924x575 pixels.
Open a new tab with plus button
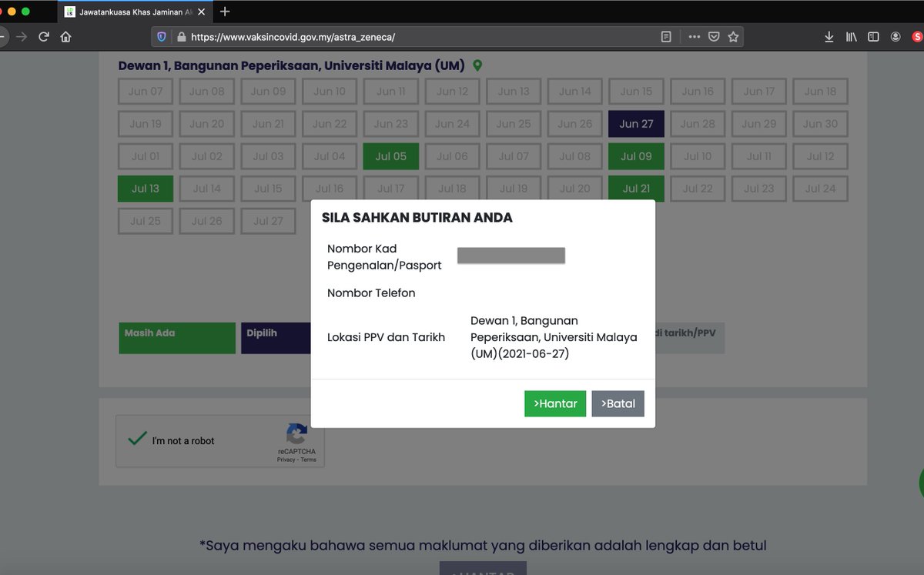(x=225, y=12)
